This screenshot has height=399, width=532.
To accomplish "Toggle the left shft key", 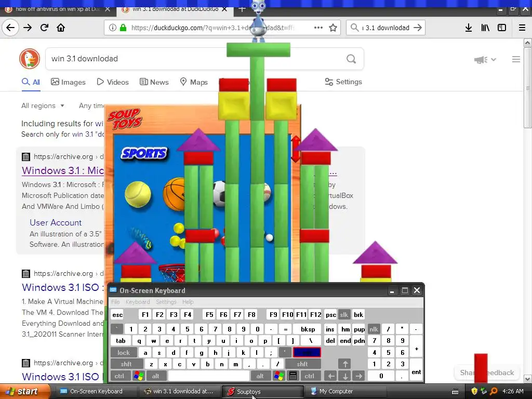I will pos(126,364).
